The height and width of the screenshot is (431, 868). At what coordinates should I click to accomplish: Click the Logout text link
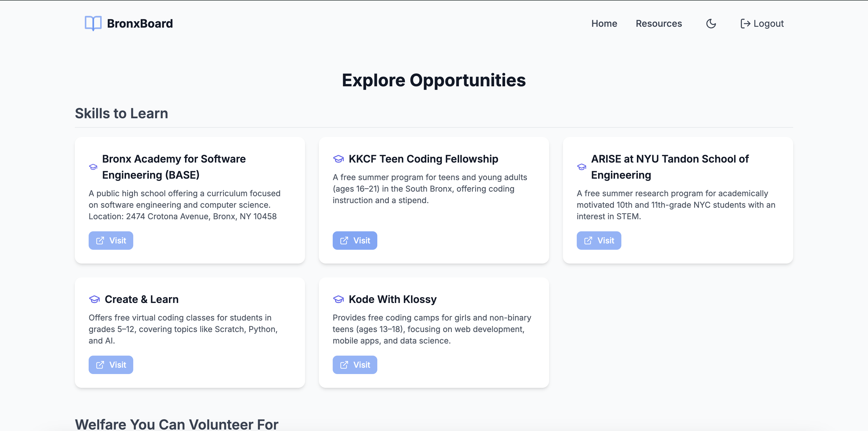768,24
